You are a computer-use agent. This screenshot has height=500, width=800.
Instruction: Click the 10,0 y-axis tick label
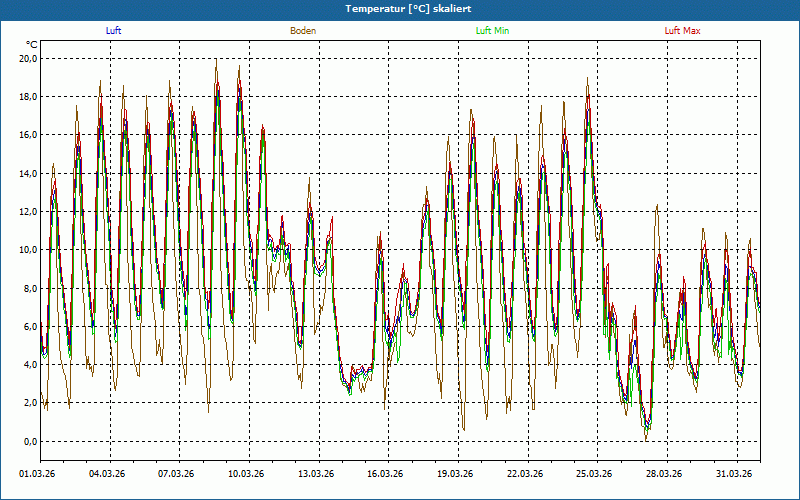pyautogui.click(x=28, y=250)
